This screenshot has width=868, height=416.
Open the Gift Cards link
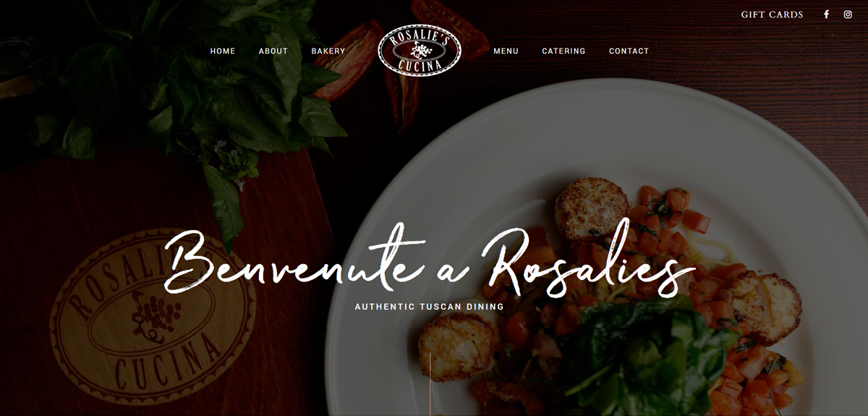772,14
